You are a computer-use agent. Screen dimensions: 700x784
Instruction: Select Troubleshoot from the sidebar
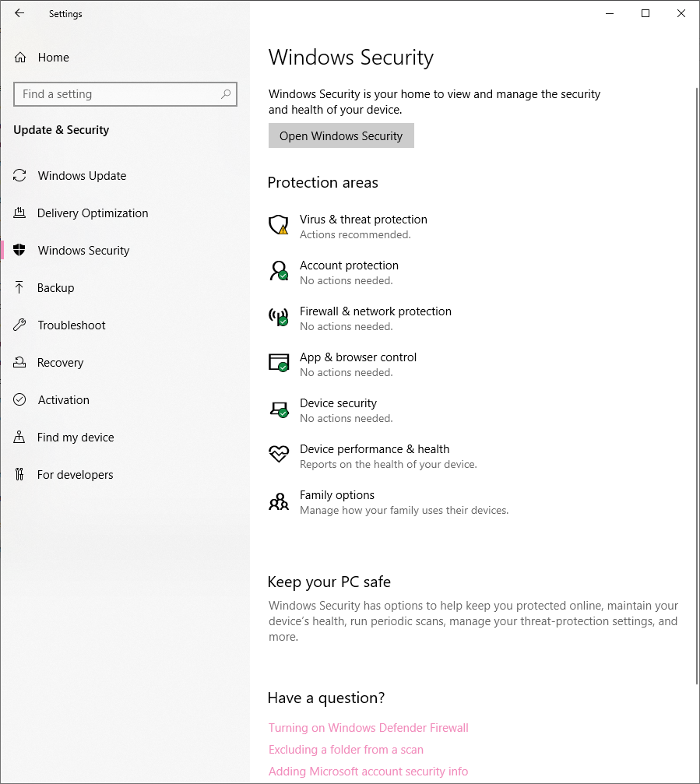72,325
